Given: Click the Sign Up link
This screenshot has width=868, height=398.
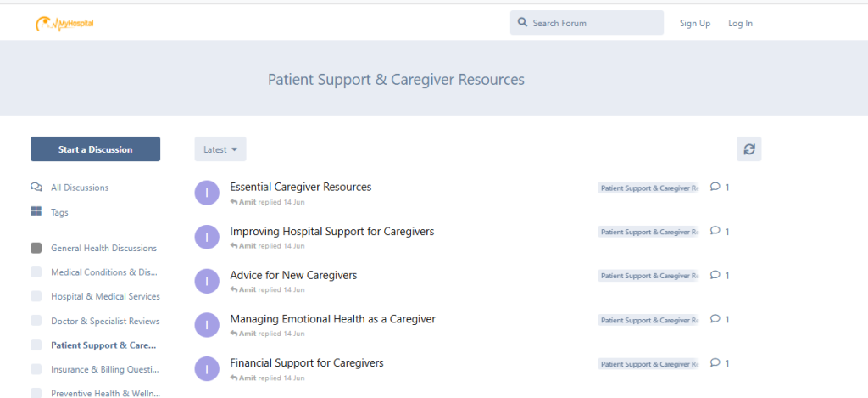Looking at the screenshot, I should (695, 23).
